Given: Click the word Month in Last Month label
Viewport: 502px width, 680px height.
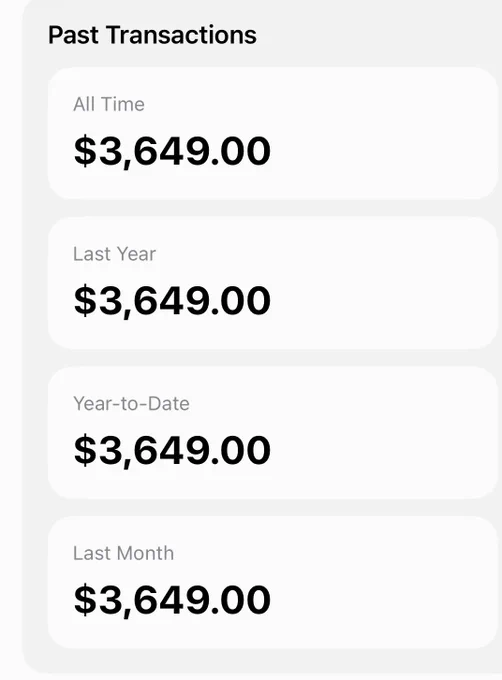Looking at the screenshot, I should pyautogui.click(x=145, y=553).
